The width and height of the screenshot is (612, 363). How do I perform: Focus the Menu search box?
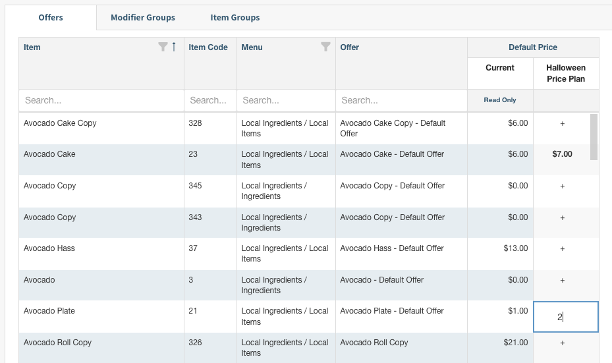pyautogui.click(x=286, y=100)
